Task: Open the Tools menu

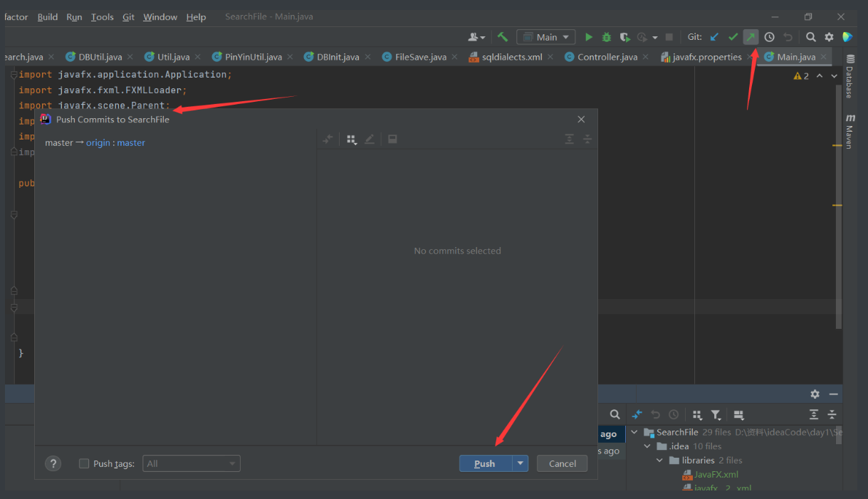Action: click(103, 17)
